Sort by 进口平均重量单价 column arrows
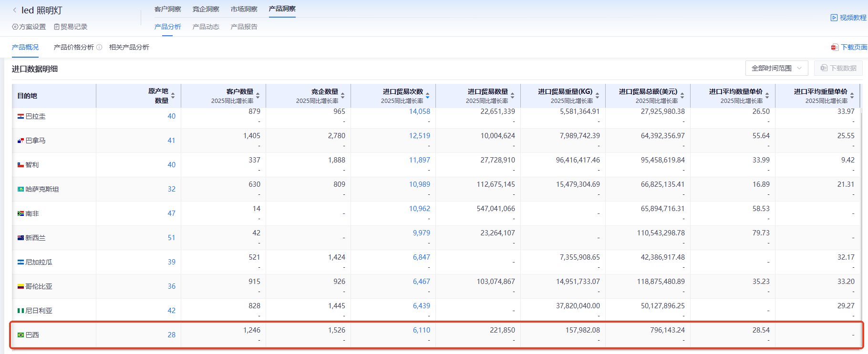 coord(852,96)
